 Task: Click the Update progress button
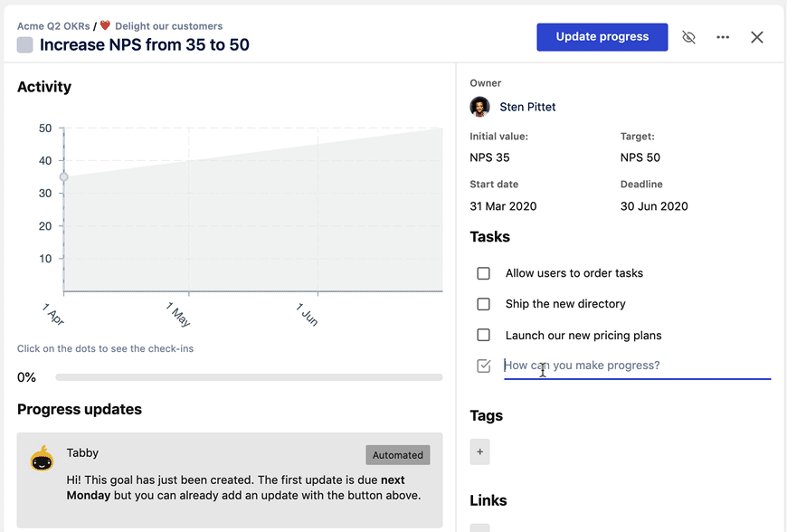click(602, 37)
